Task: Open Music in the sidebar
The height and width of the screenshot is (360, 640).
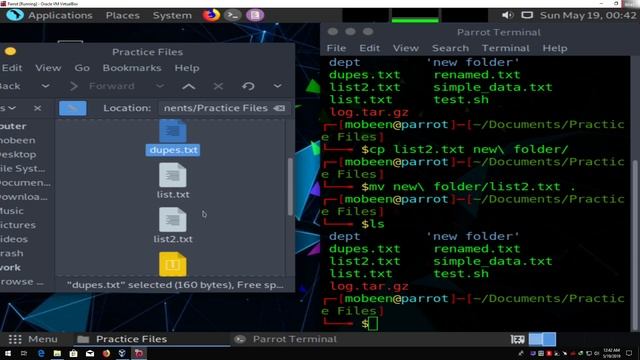Action: (12, 211)
